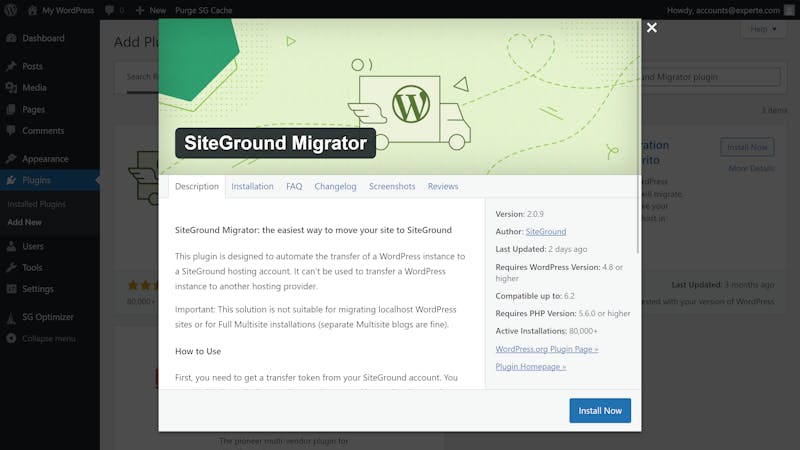
Task: Click the 'How to Use' heading
Action: 198,352
